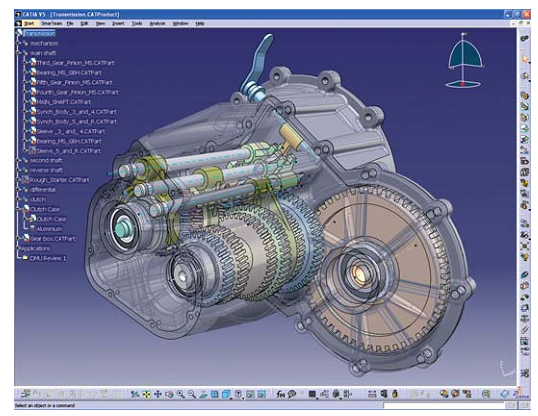Select the Rotate view tool

169,394
